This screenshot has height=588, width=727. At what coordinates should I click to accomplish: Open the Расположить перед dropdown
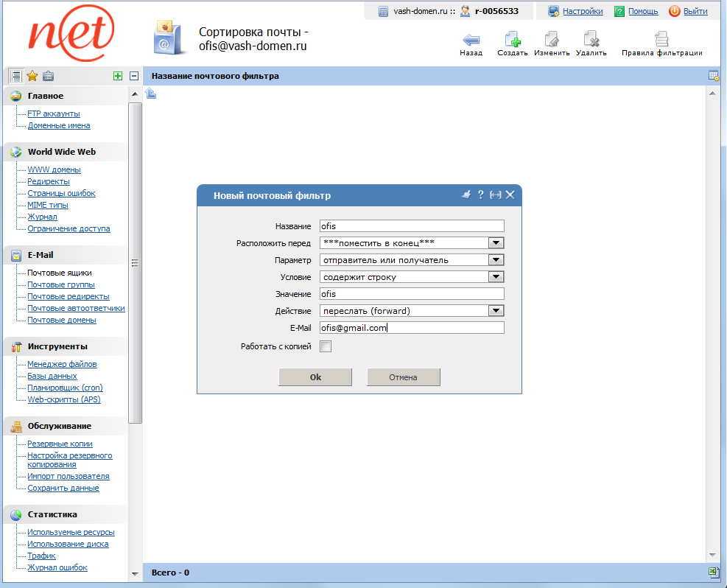tap(496, 243)
